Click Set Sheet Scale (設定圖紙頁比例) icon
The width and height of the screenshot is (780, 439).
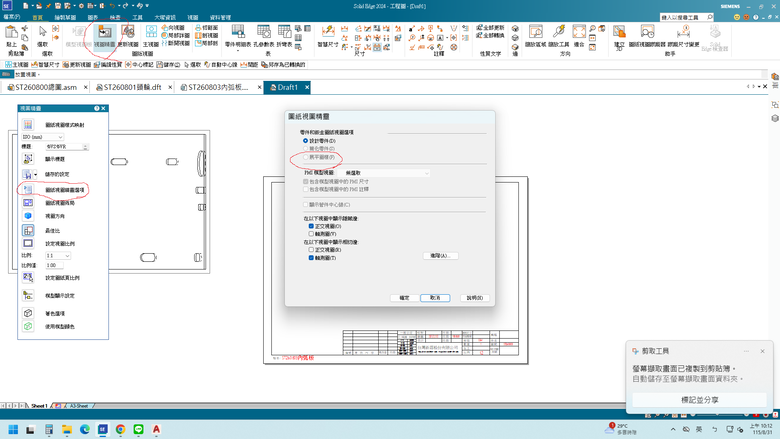28,277
